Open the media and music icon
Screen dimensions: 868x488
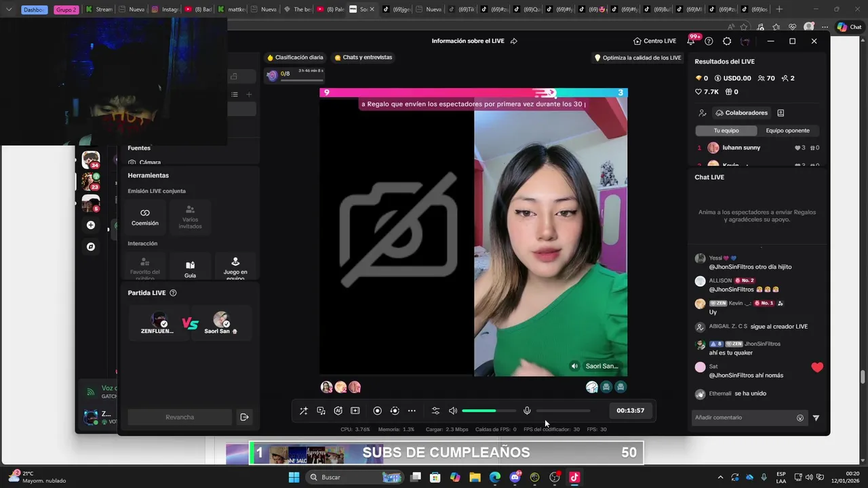coord(321,411)
